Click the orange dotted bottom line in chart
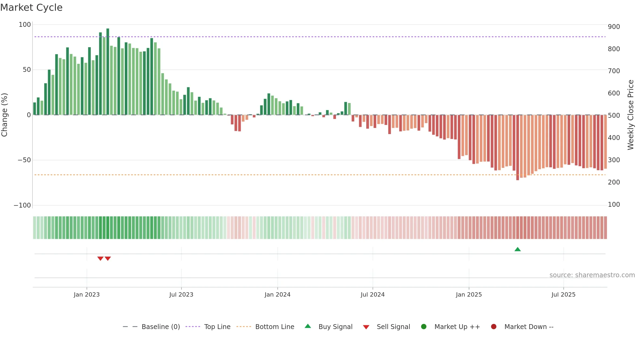 point(320,175)
